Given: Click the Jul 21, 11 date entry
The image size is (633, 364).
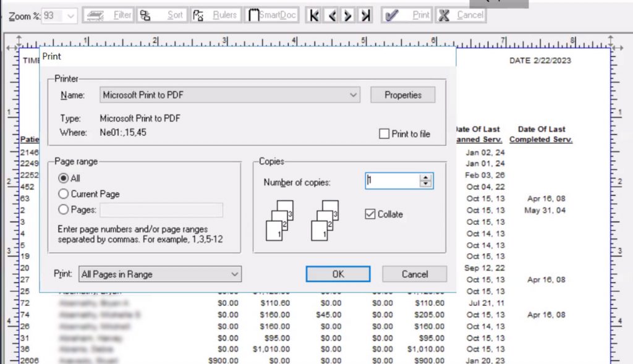Looking at the screenshot, I should click(x=486, y=303).
